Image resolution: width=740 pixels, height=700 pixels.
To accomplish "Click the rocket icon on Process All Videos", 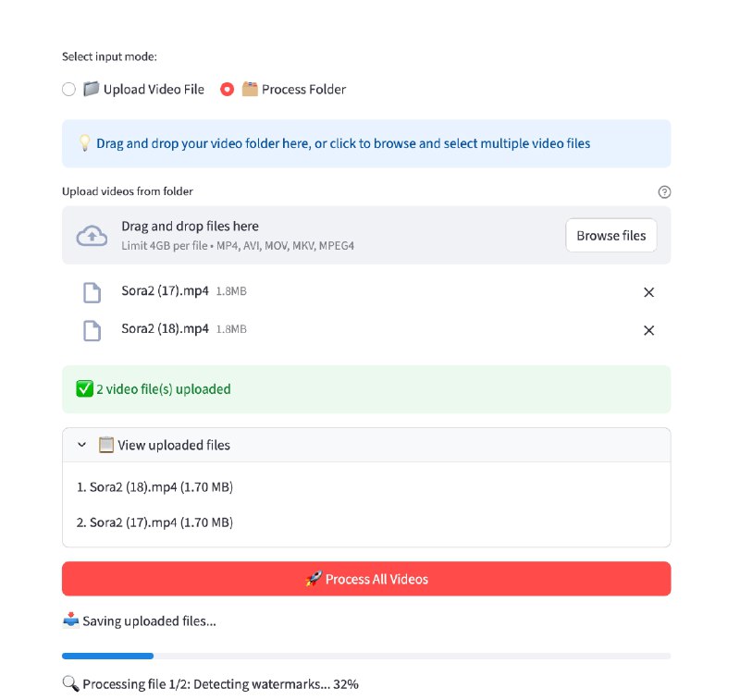I will tap(312, 578).
